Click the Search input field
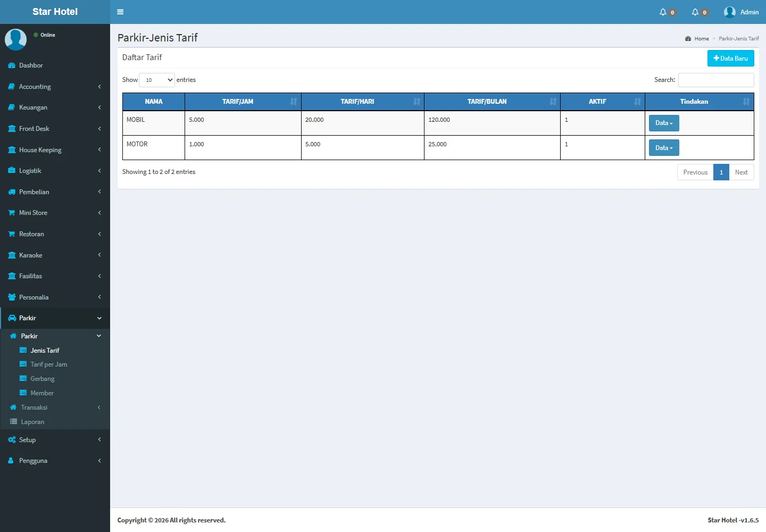 [715, 80]
